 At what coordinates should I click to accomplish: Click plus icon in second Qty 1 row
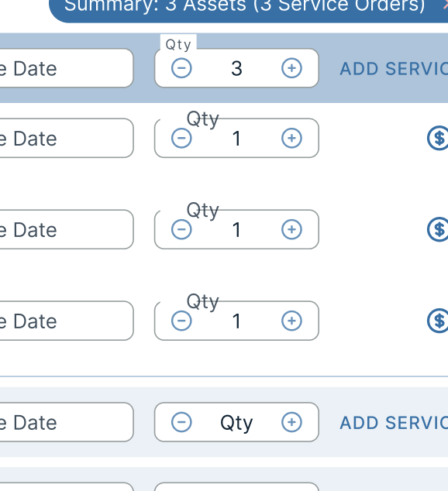[x=291, y=229]
